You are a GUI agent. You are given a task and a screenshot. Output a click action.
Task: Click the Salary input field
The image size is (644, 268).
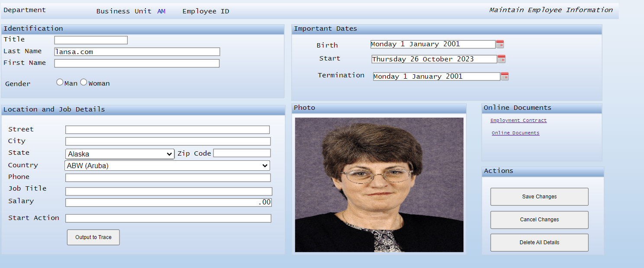click(x=168, y=202)
